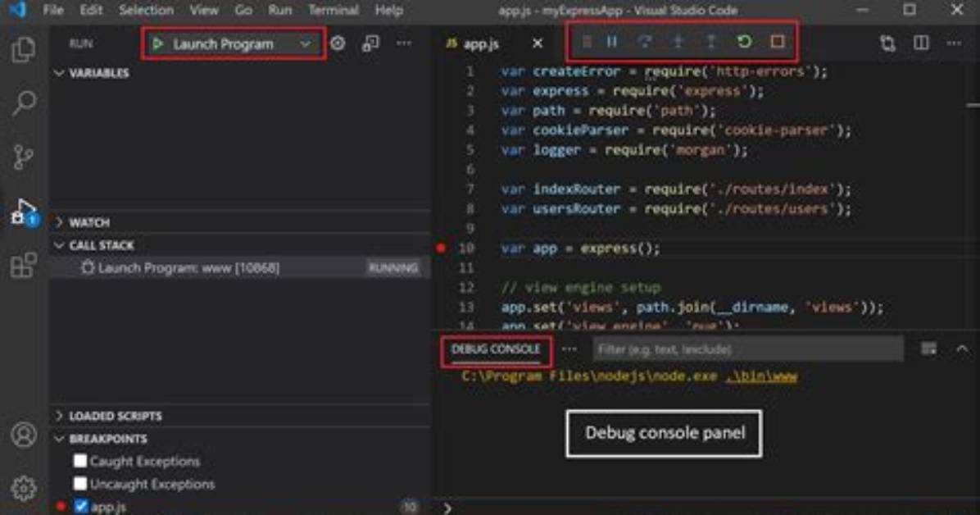Close the app.js editor tab
980x515 pixels.
[x=538, y=43]
